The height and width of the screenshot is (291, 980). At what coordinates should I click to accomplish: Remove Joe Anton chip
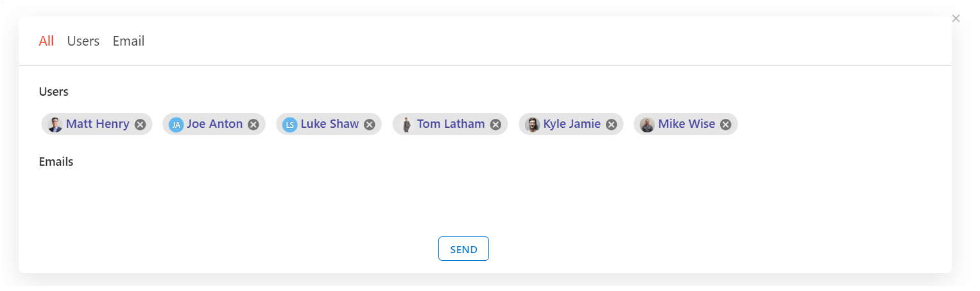pyautogui.click(x=254, y=125)
